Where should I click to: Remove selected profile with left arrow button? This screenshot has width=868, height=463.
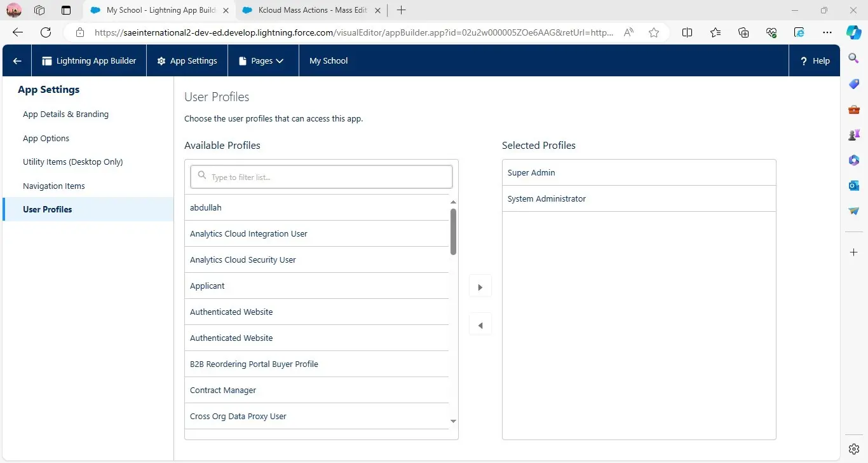pos(480,326)
